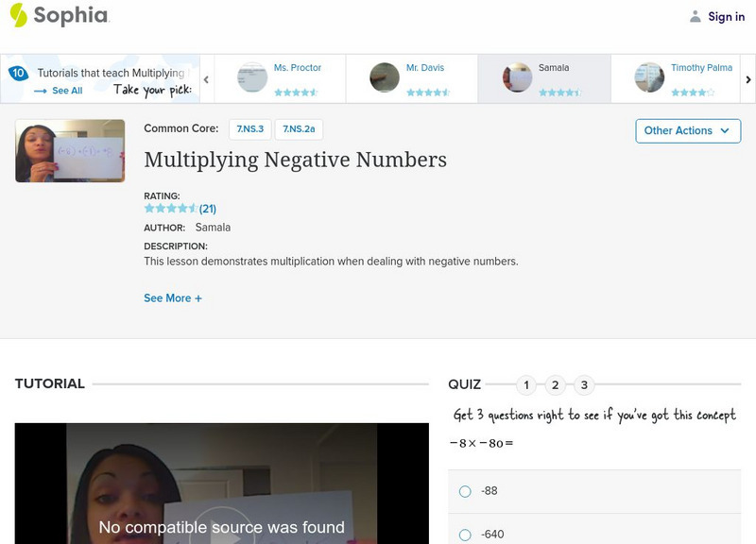Click the large lesson thumbnail image
Image resolution: width=756 pixels, height=544 pixels.
pos(70,151)
